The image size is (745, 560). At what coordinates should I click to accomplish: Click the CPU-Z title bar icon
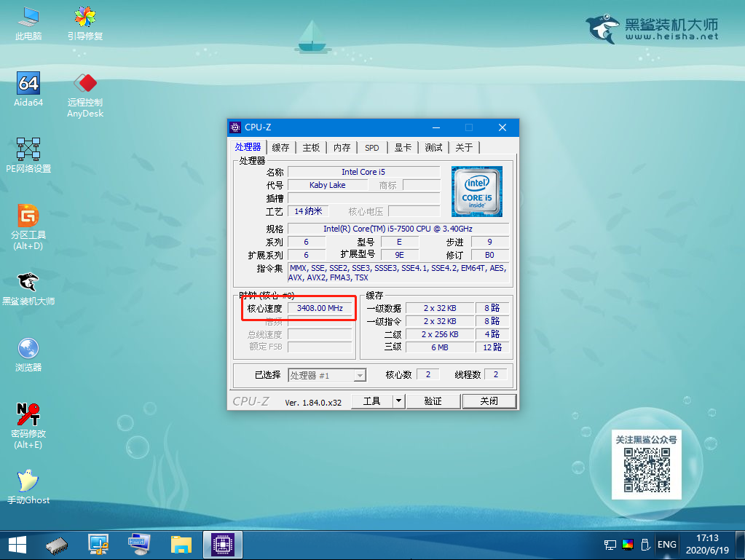click(235, 127)
